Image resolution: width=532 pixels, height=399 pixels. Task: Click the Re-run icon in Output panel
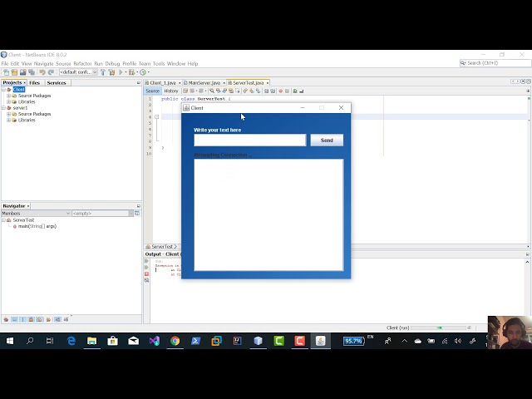coord(146,261)
